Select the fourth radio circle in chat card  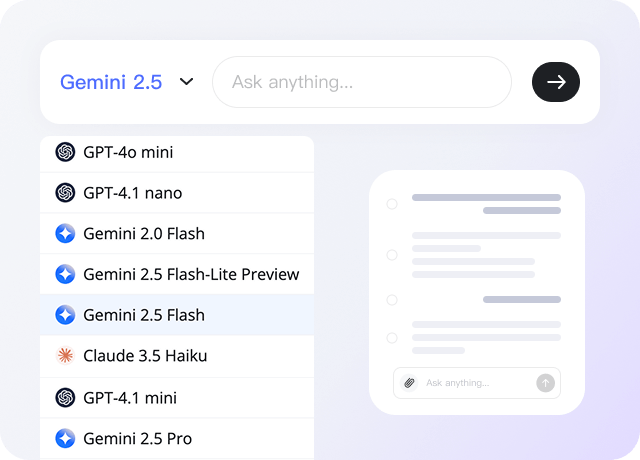(392, 338)
